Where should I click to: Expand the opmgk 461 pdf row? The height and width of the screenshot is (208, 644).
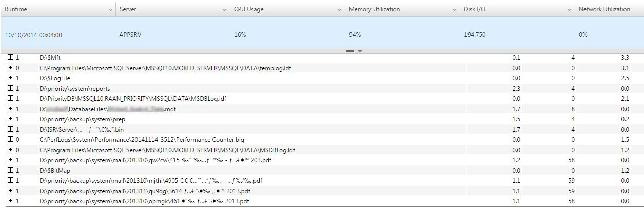[x=10, y=201]
